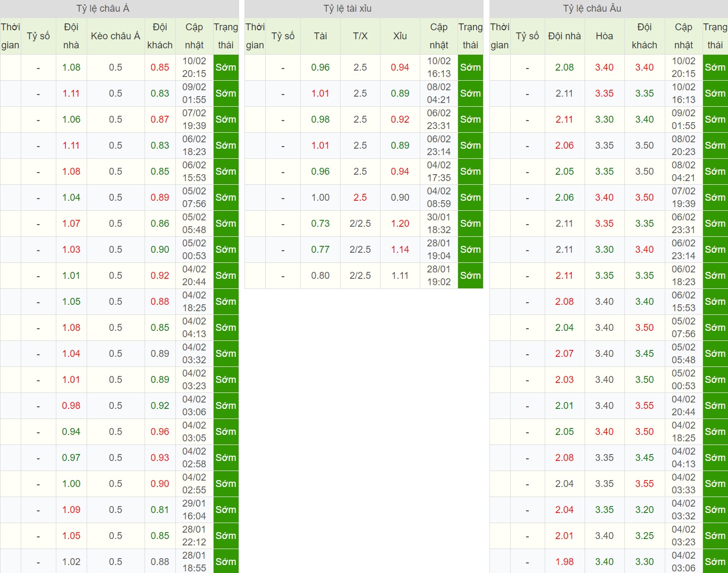
Task: Click 'Đội nhà' header in châu Âu table
Action: pos(564,36)
